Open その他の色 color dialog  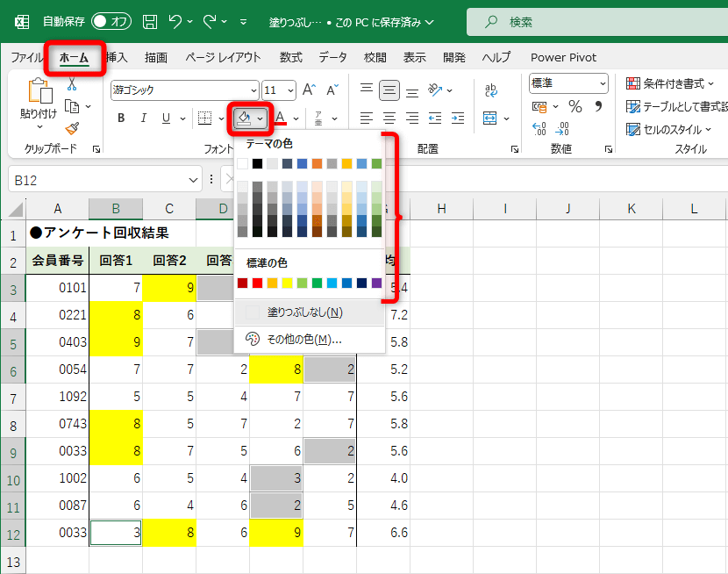[303, 339]
